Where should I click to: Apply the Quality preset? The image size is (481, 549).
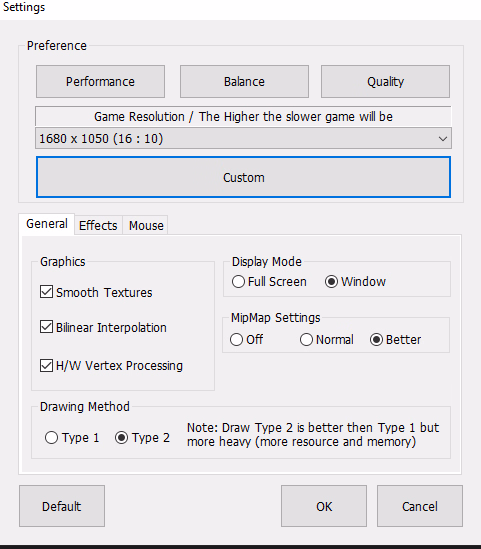(385, 82)
